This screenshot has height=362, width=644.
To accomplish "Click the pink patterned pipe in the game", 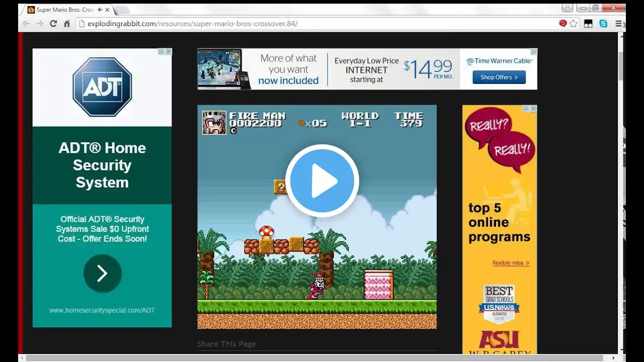I will [x=378, y=285].
